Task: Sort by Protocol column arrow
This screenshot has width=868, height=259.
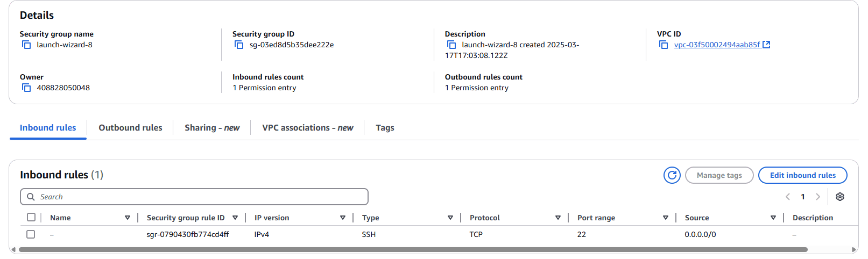Action: 558,218
